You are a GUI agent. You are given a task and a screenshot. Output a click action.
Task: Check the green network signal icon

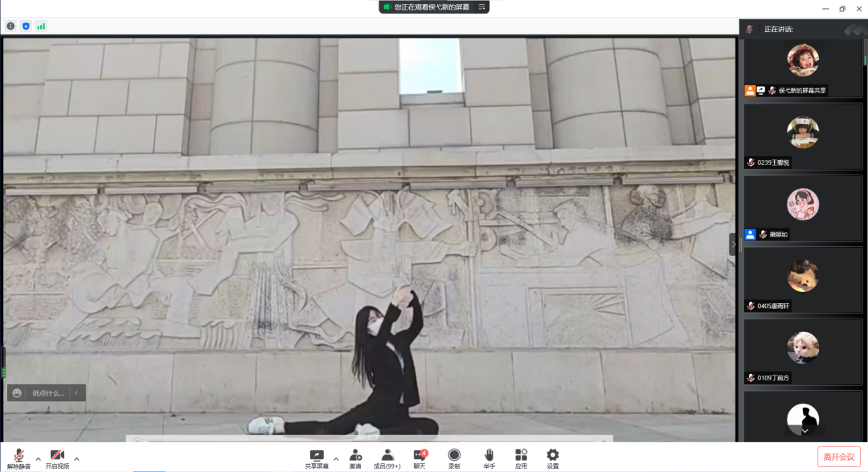click(41, 26)
